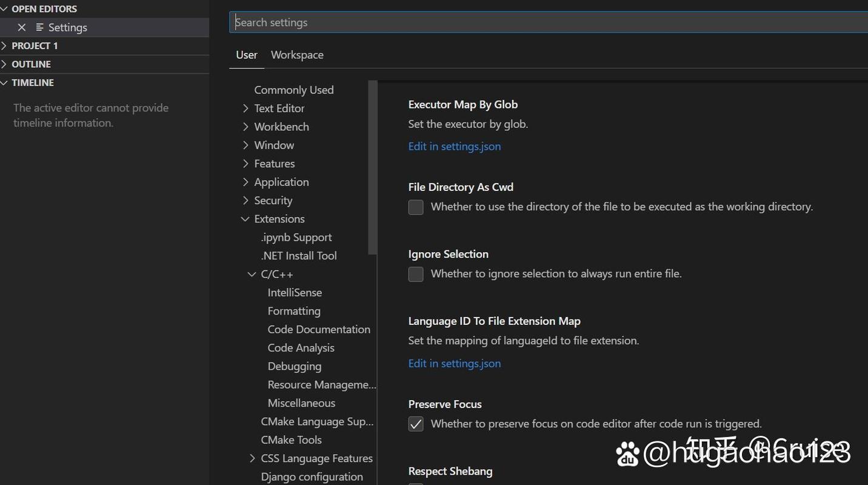Close the Settings editor with the X icon
The image size is (868, 485).
[22, 27]
